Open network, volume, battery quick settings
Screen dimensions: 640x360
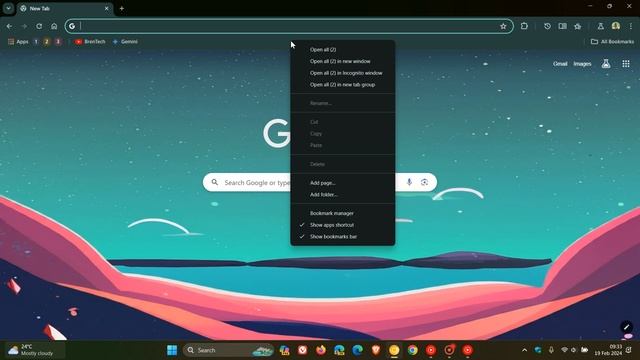(x=574, y=350)
